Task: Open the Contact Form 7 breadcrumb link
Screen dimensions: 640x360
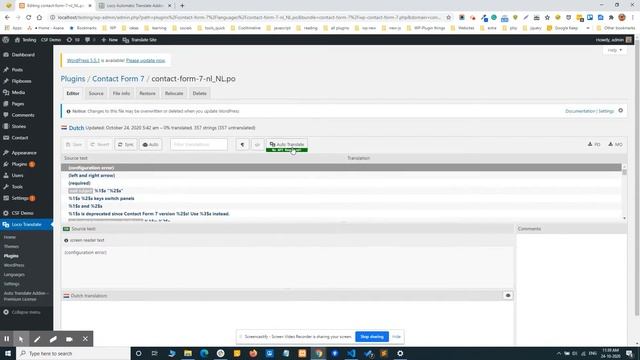Action: (x=118, y=79)
